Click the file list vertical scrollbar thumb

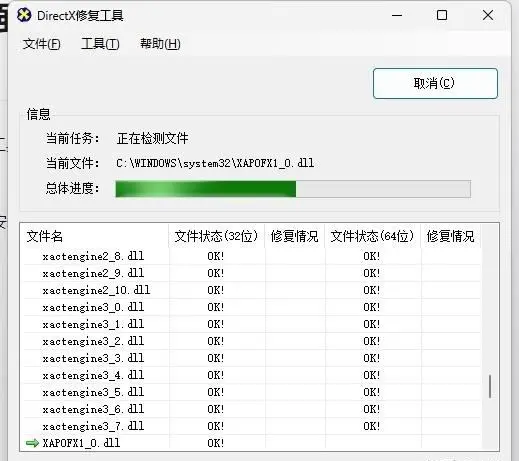490,386
